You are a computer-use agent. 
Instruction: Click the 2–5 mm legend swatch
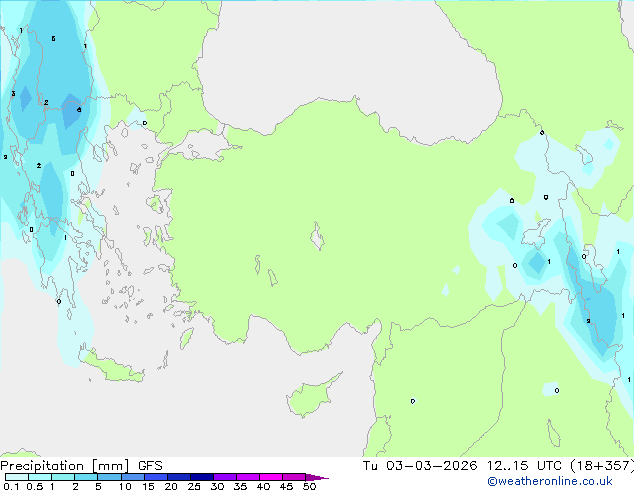(x=86, y=477)
